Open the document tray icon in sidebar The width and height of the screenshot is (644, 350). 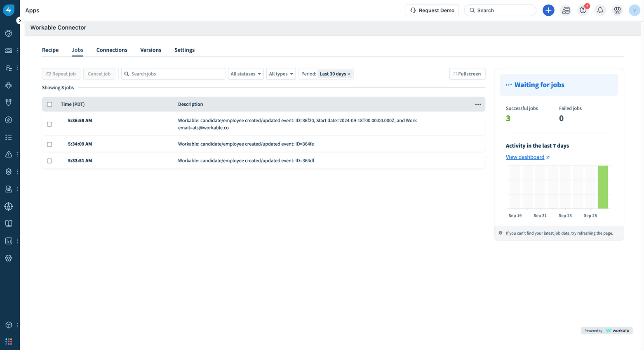9,189
